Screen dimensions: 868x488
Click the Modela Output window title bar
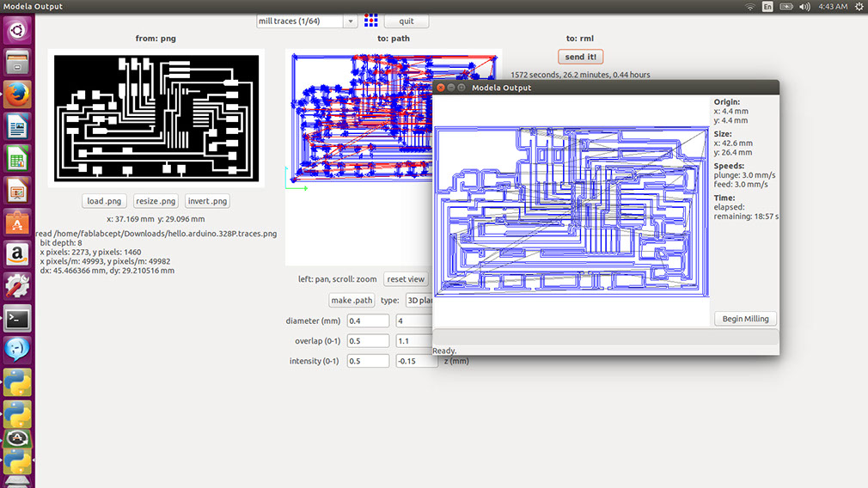[x=606, y=88]
